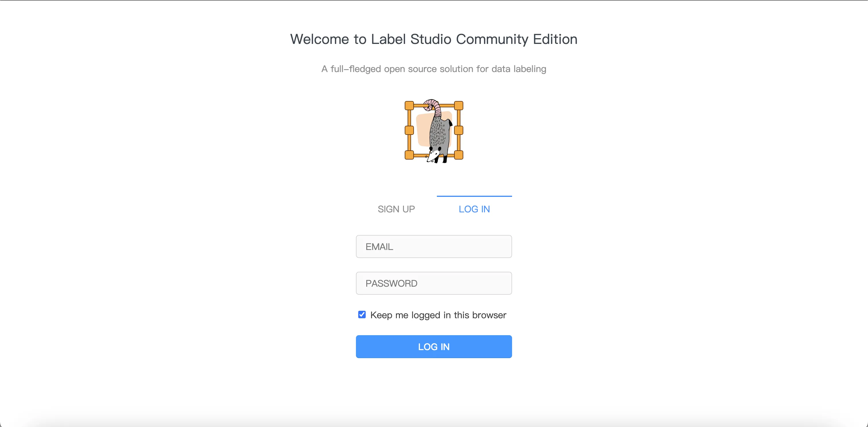
Task: Click bottom-left orange handle of logo frame
Action: 409,155
